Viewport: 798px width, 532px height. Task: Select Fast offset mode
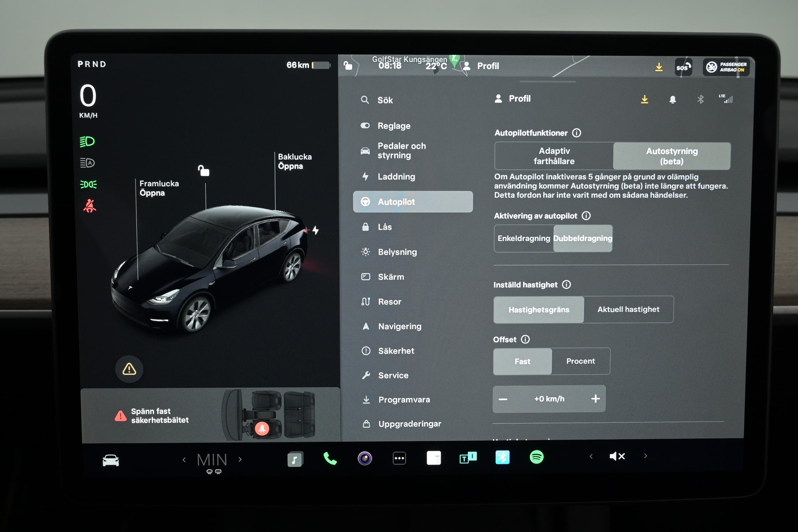point(523,361)
